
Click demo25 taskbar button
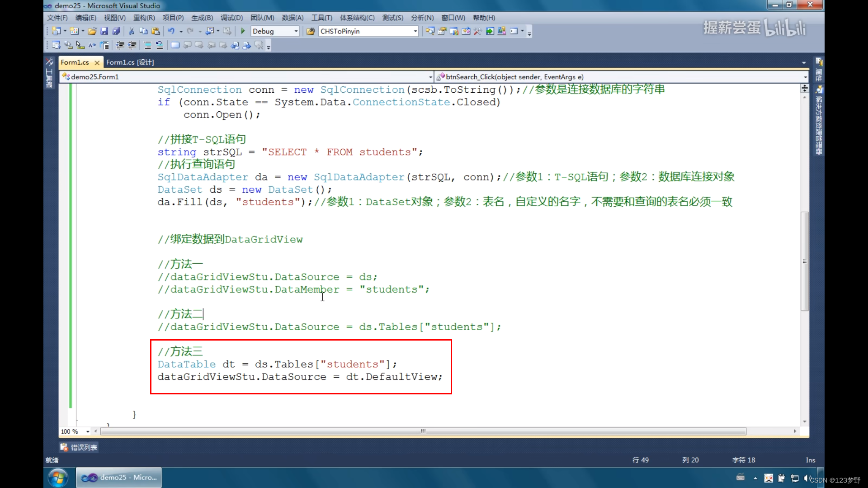point(119,478)
